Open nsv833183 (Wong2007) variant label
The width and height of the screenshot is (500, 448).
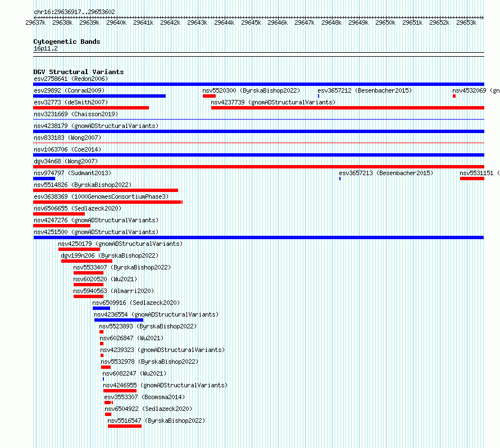(67, 138)
